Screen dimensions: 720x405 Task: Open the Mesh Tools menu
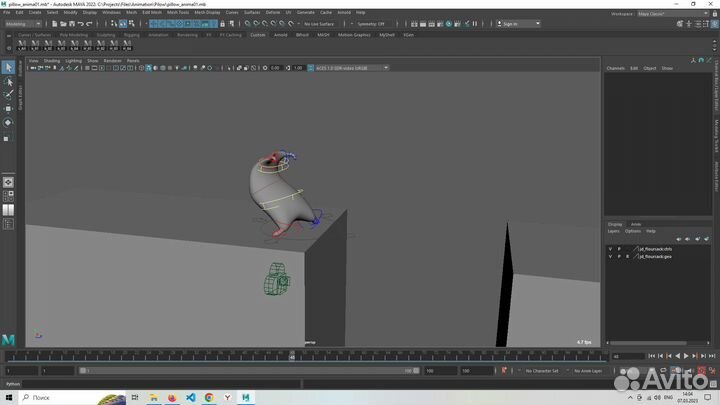pyautogui.click(x=178, y=12)
